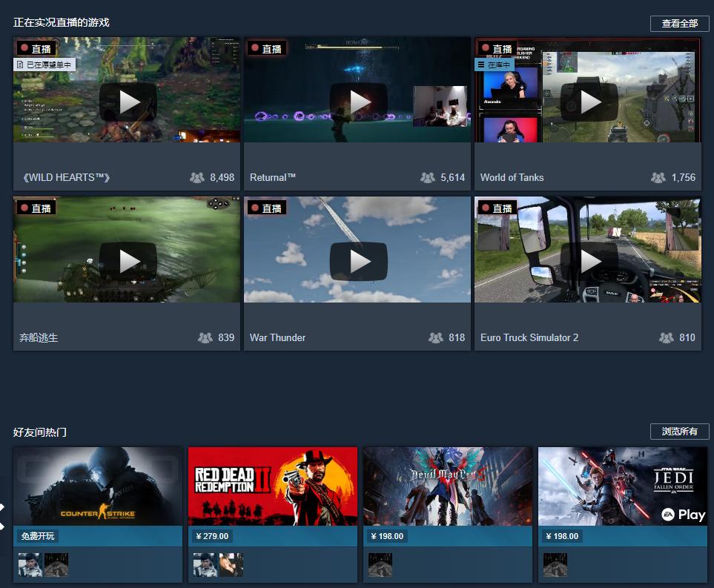Open the Euro Truck Simulator 2 title link
714x588 pixels.
pyautogui.click(x=529, y=337)
